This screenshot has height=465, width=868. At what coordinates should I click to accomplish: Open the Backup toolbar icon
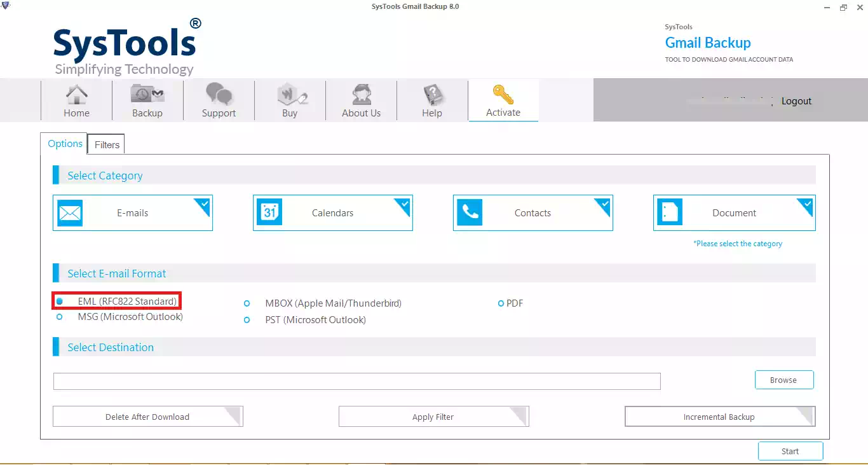147,101
